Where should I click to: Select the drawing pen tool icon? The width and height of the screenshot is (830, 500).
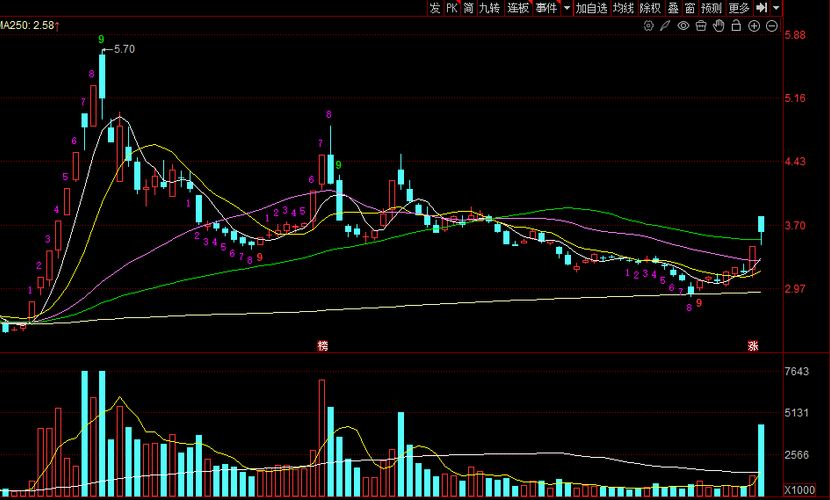665,25
